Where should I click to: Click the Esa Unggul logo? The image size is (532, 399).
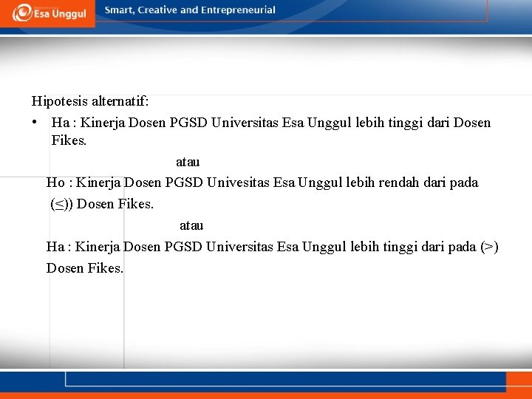(x=50, y=13)
